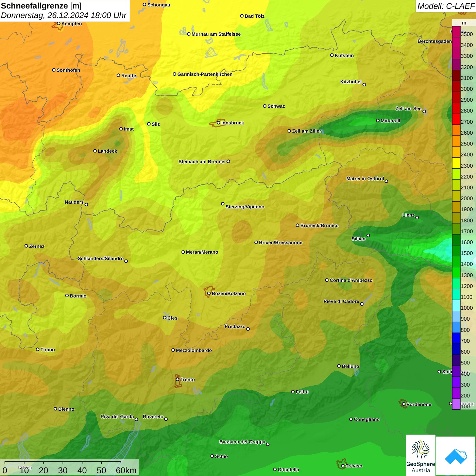Click the "Modell: C-LAEF" label
Viewport: 476px width, 476px height.
coord(446,6)
